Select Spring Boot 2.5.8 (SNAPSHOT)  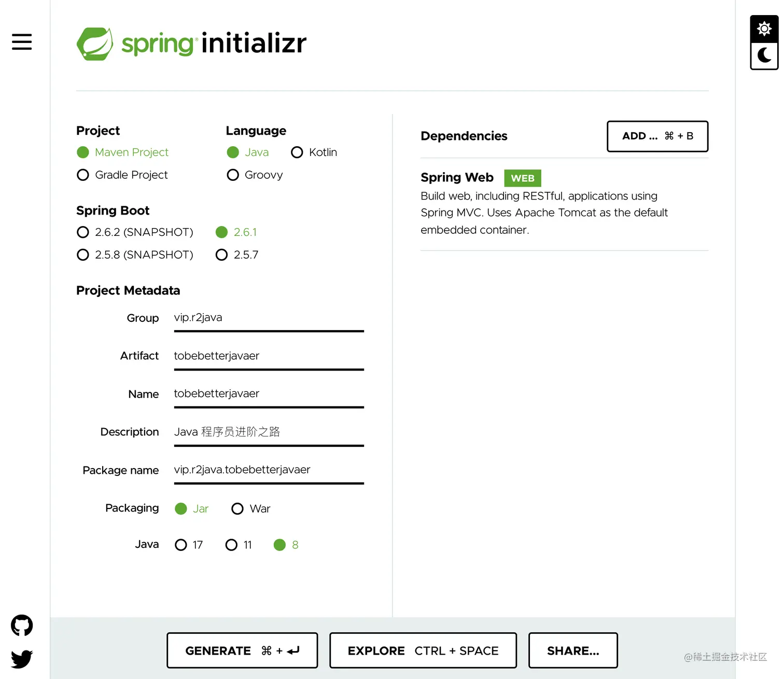(135, 255)
